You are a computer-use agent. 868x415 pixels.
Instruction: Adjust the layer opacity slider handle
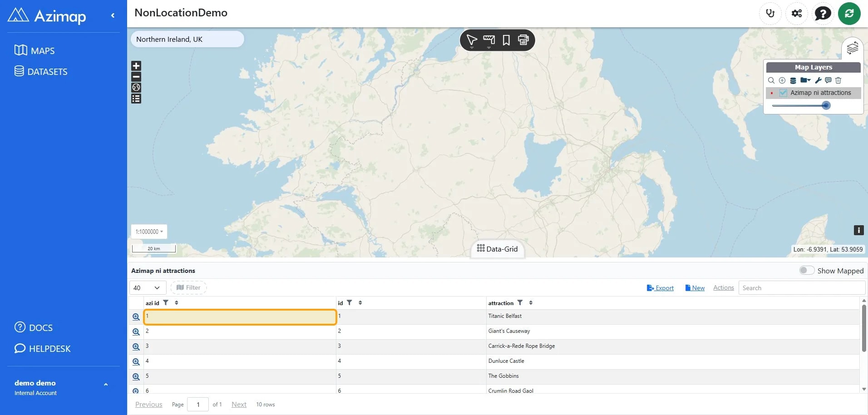tap(826, 105)
